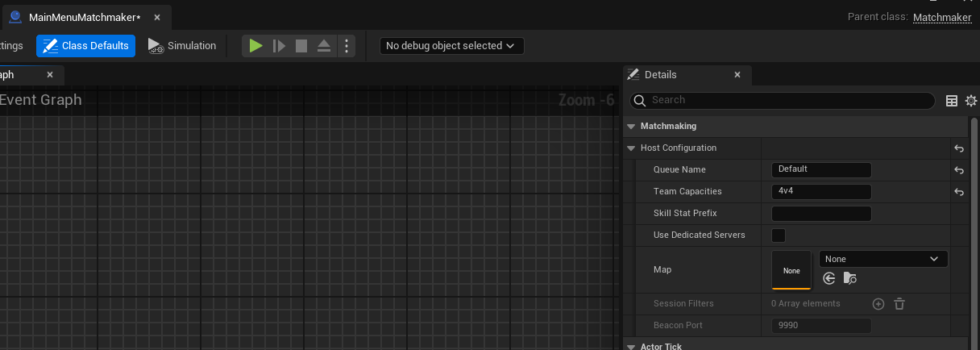Collapse the Host Configuration section
Viewport: 980px width, 350px height.
coord(631,148)
